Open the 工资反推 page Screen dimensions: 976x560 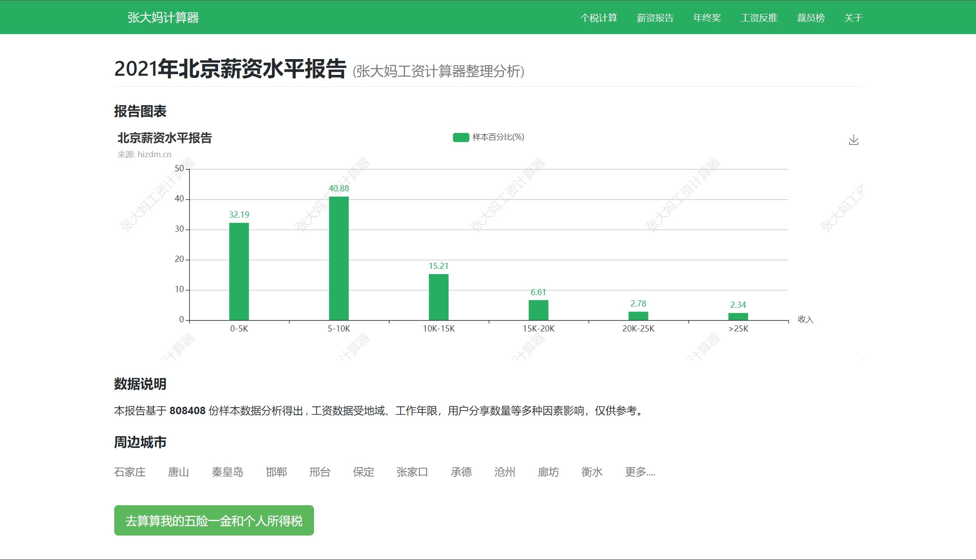[759, 18]
